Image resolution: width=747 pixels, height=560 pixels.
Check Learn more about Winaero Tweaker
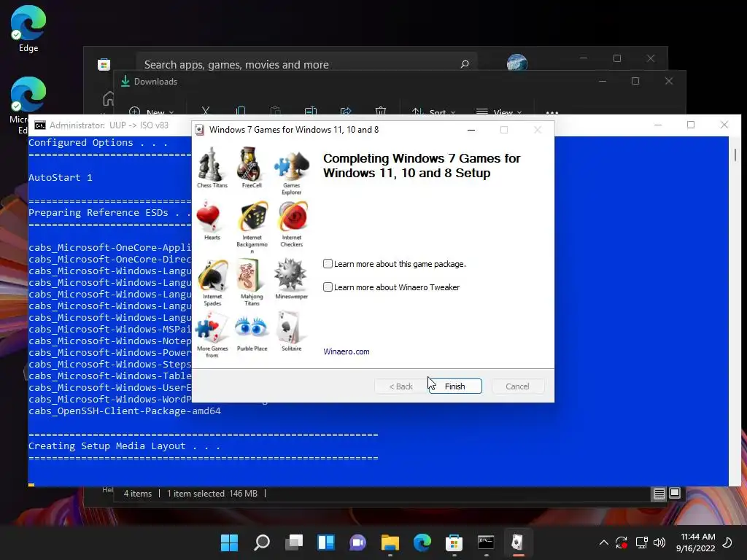point(328,287)
